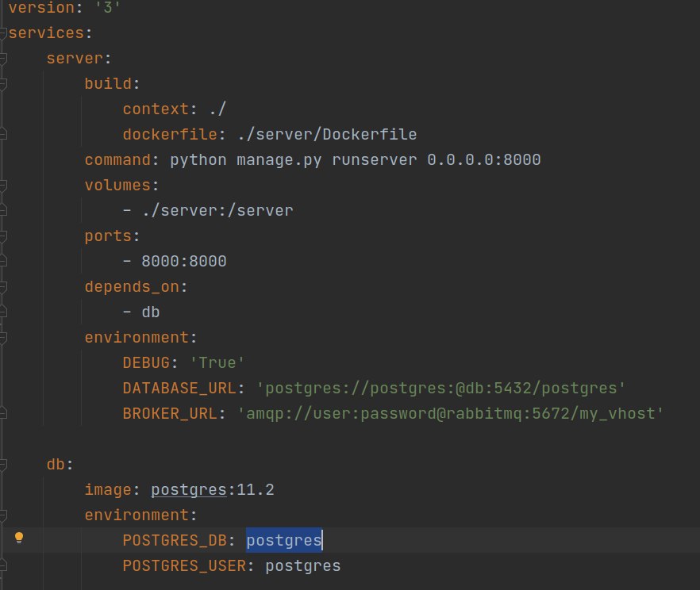Click the depends_on key
Image resolution: width=700 pixels, height=590 pixels.
[x=132, y=287]
